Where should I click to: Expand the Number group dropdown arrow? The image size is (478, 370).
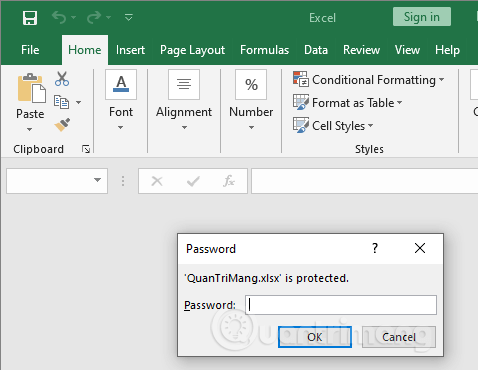point(251,128)
